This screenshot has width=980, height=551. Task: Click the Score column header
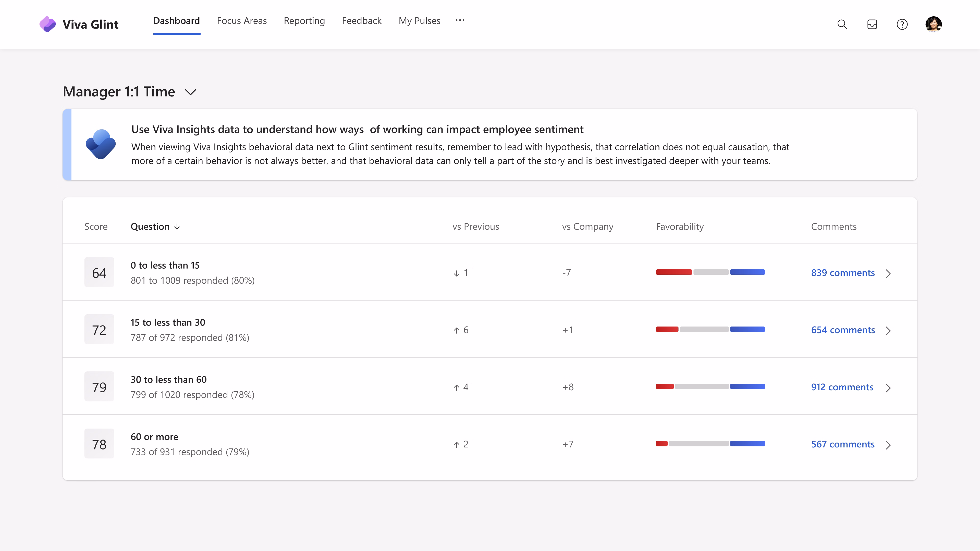tap(96, 227)
